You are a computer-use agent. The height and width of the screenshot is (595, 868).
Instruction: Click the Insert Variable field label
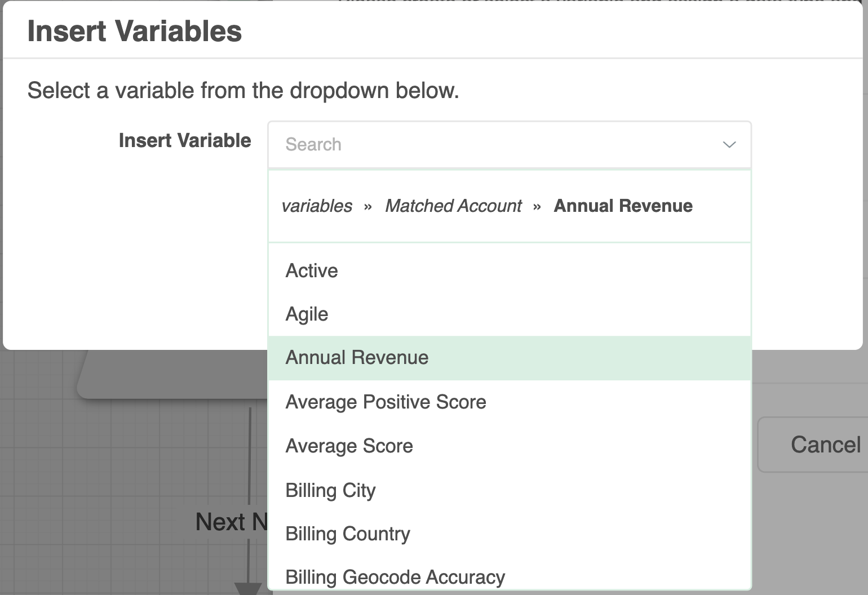(185, 141)
